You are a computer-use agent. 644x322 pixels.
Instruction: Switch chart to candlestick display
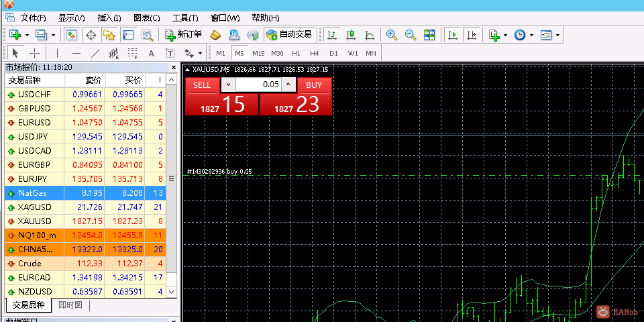click(351, 34)
